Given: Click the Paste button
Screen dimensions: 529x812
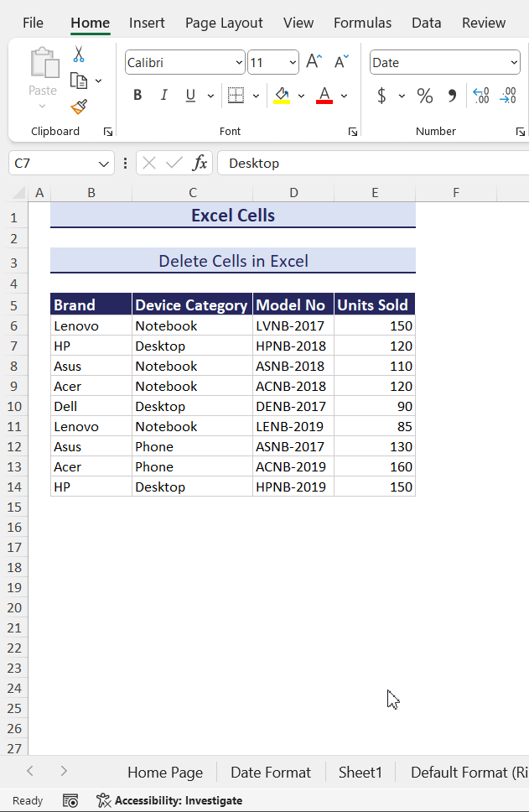Looking at the screenshot, I should (x=43, y=74).
